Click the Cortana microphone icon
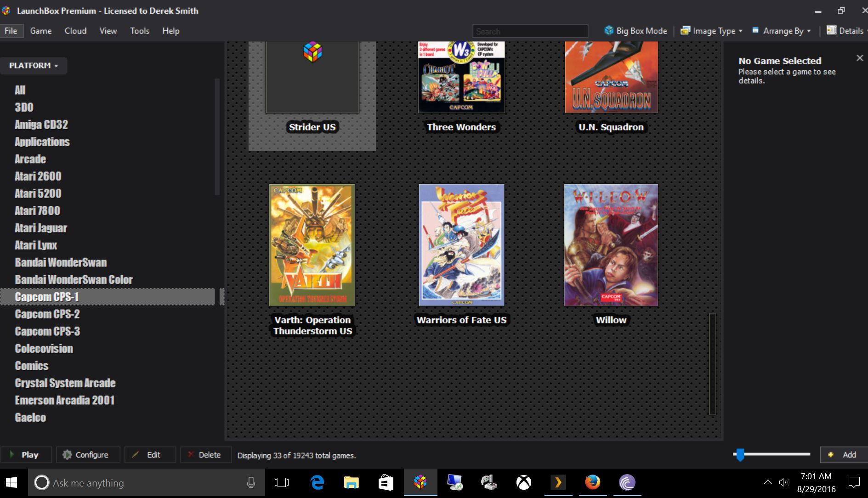The width and height of the screenshot is (868, 498). pos(251,482)
